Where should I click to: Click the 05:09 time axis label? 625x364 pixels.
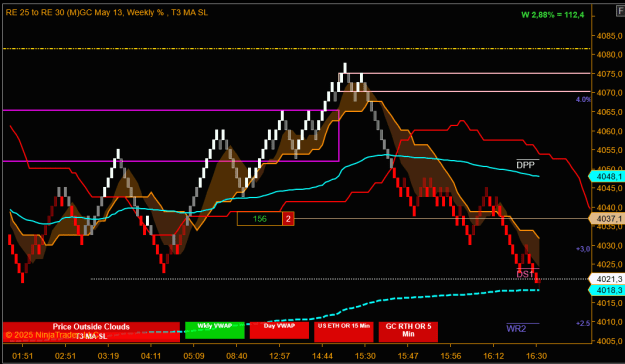click(194, 356)
